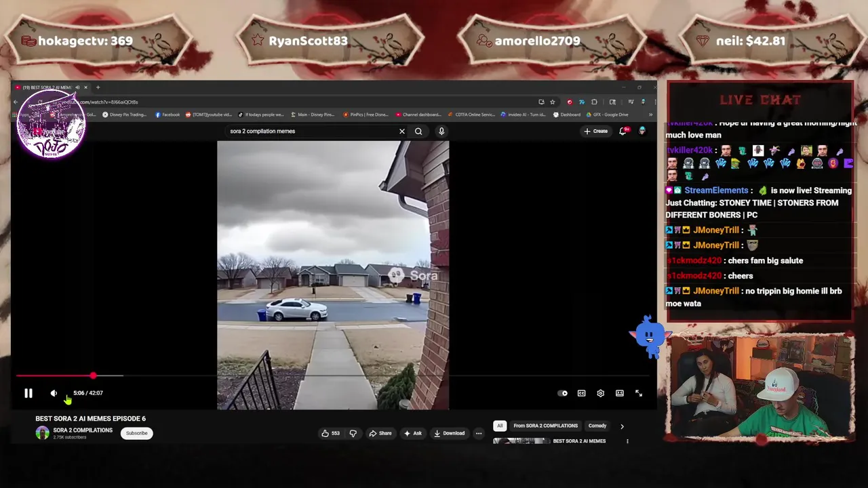Bookmark this page with the star icon

[x=552, y=102]
